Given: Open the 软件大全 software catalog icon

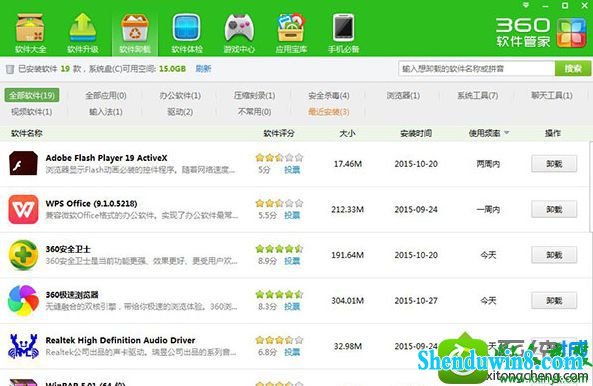Looking at the screenshot, I should (30, 33).
